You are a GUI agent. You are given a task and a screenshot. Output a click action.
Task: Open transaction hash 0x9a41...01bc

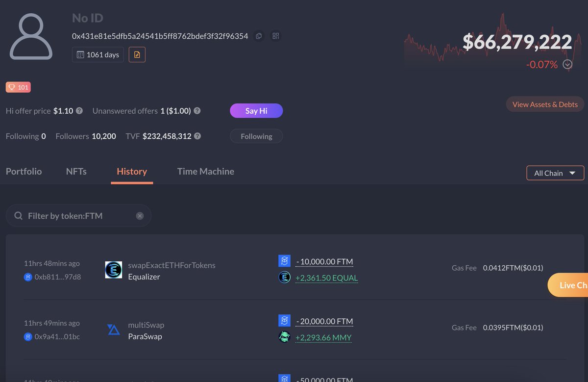[57, 337]
